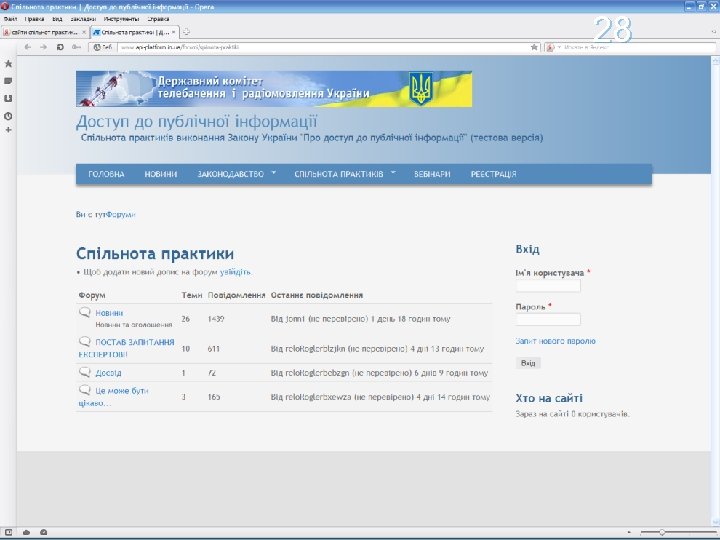Expand the ЗАКОНОДАВСТВО menu arrow

point(274,173)
